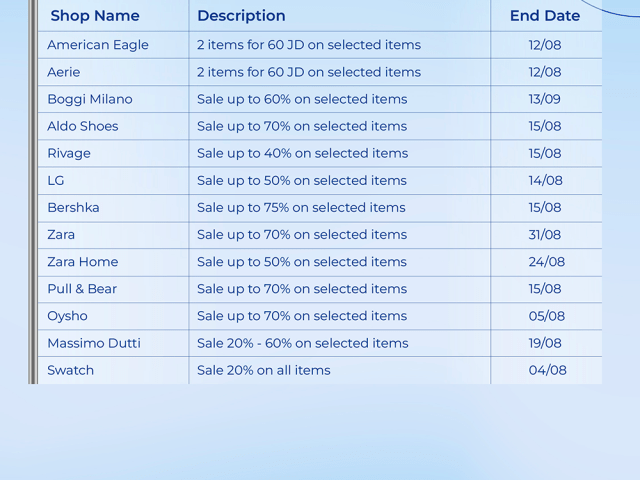Click the Shop Name column header
Screen dimensions: 640x480
pyautogui.click(x=95, y=16)
